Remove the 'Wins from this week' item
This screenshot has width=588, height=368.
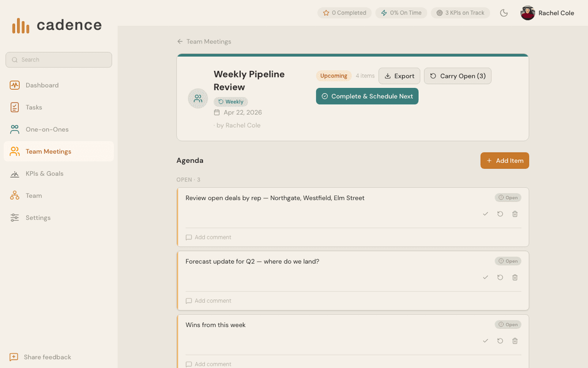515,341
